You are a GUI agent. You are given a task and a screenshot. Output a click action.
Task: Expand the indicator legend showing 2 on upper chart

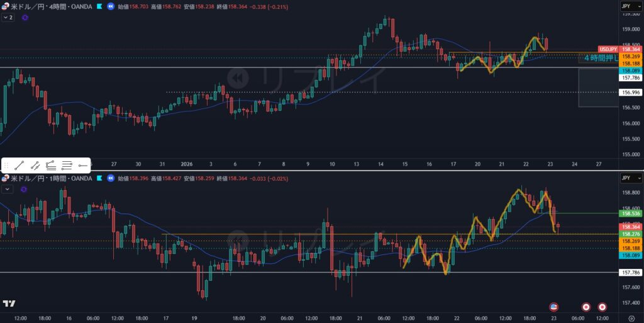8,18
